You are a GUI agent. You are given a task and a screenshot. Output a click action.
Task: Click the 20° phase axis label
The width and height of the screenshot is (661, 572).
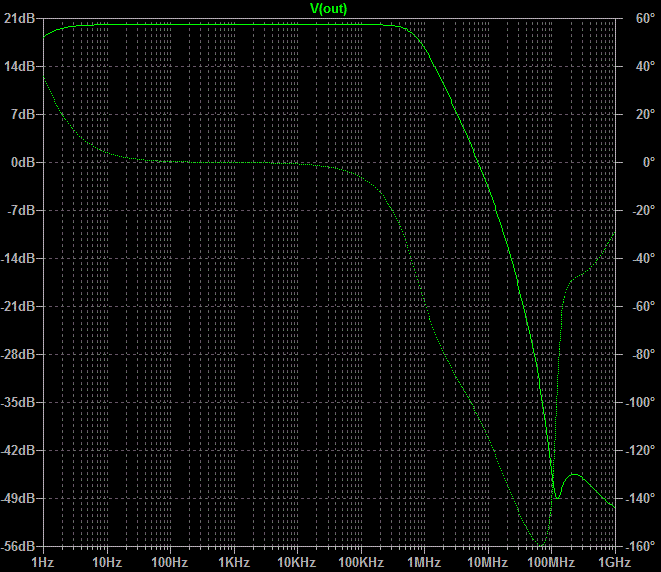[645, 114]
